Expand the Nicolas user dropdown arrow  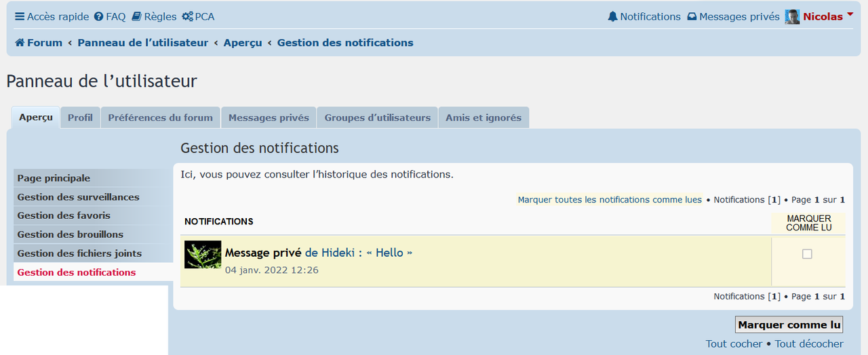pos(850,14)
